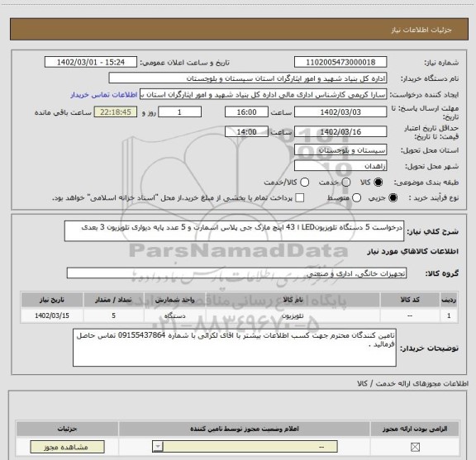Click the price validity date 1402/03/16
Image resolution: width=476 pixels, height=460 pixels.
click(x=340, y=131)
